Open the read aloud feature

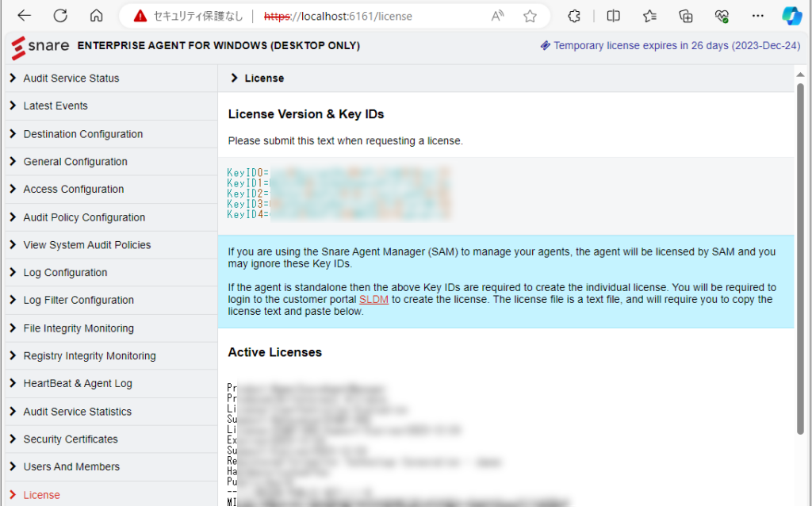[497, 16]
